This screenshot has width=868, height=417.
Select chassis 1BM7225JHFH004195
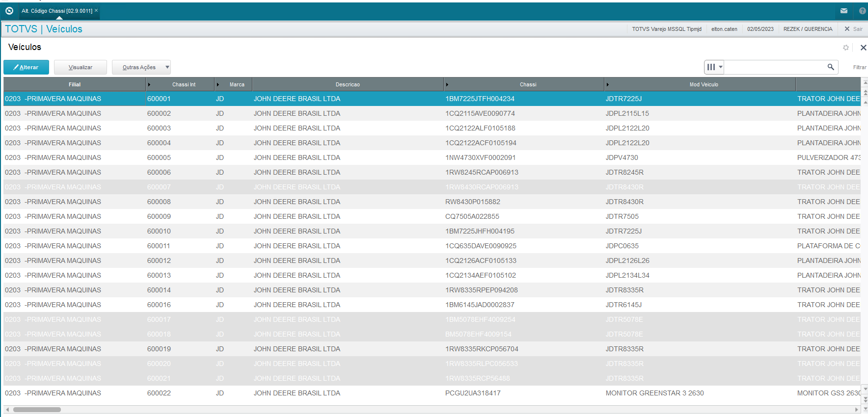[480, 231]
